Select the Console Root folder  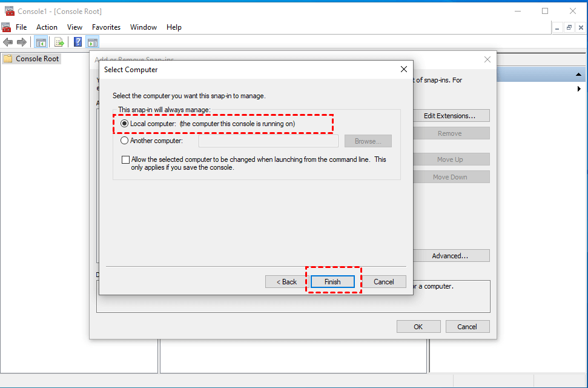(31, 59)
